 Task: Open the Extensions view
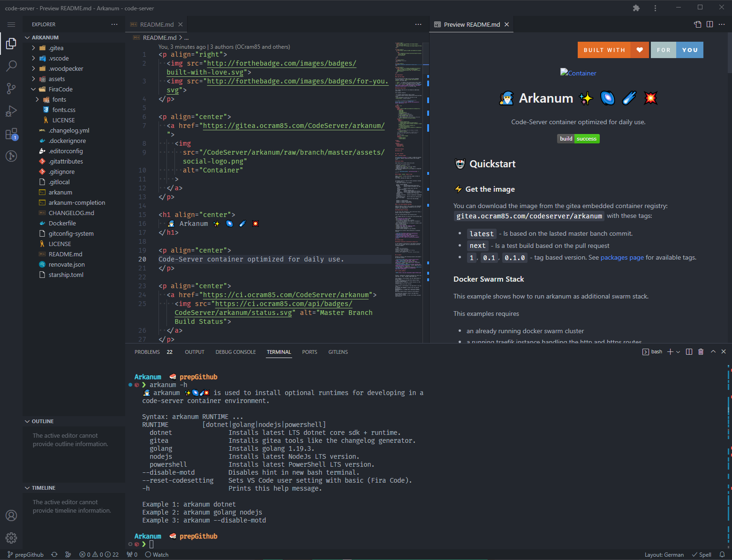[11, 133]
